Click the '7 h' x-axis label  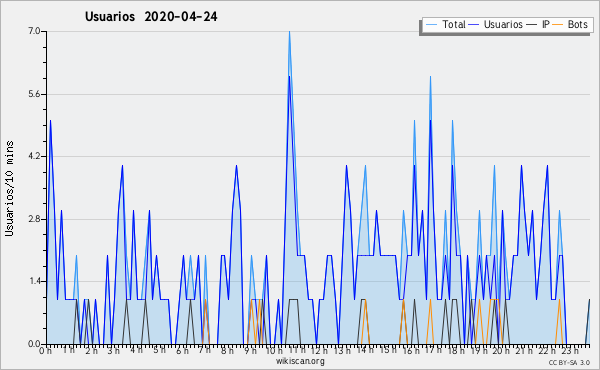point(204,350)
